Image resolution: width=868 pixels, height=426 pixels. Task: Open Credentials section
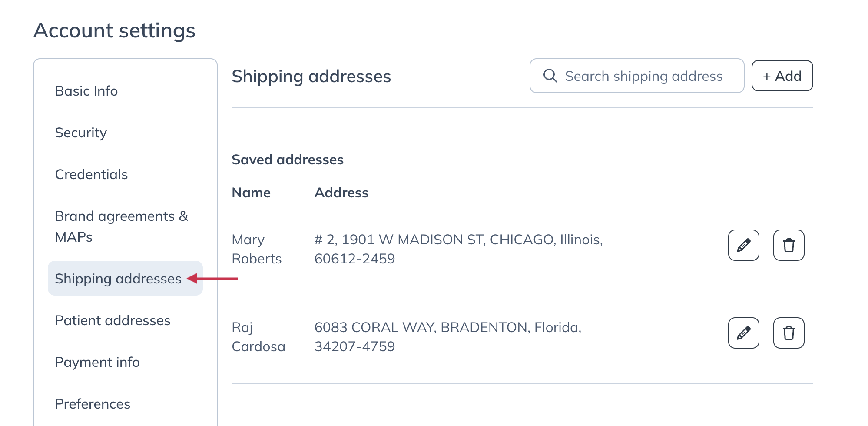91,174
